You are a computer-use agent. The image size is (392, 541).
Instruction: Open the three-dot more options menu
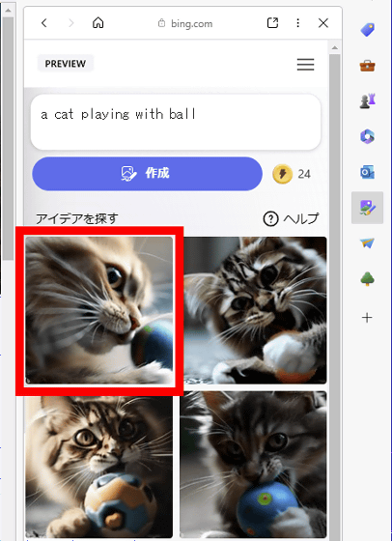click(298, 23)
